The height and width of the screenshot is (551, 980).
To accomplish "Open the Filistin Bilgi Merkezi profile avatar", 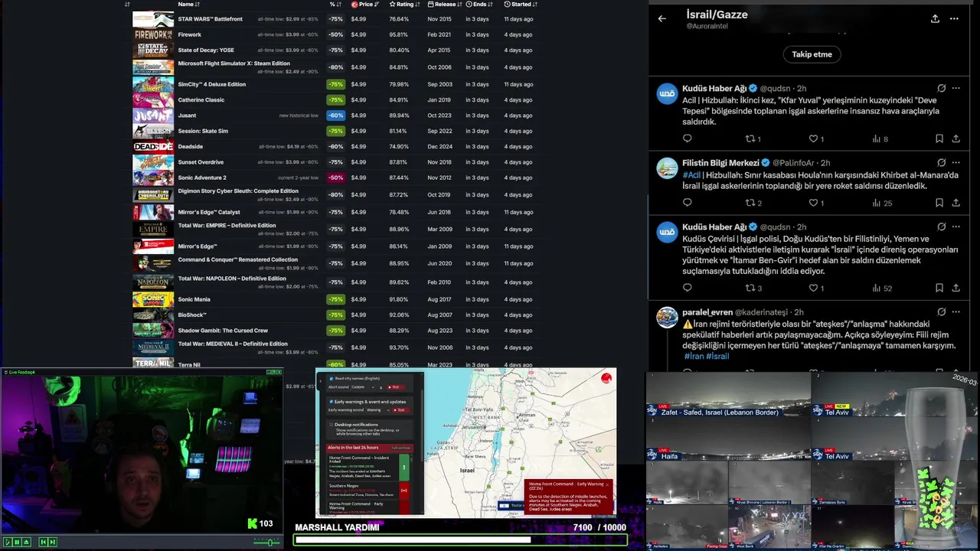I will tap(667, 168).
